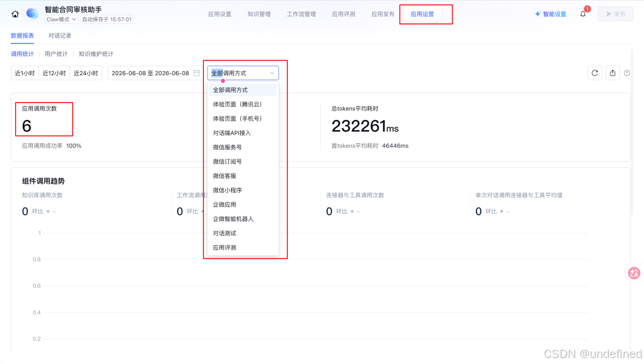Viewport: 644px width, 364px height.
Task: Click 单次对话调用连接器与工具平均值 label
Action: (x=519, y=195)
